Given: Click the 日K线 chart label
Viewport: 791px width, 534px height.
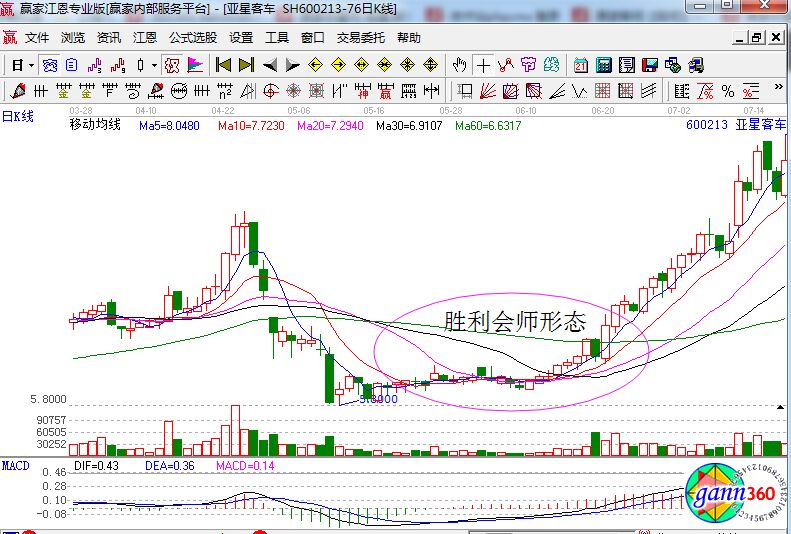Looking at the screenshot, I should click(18, 116).
